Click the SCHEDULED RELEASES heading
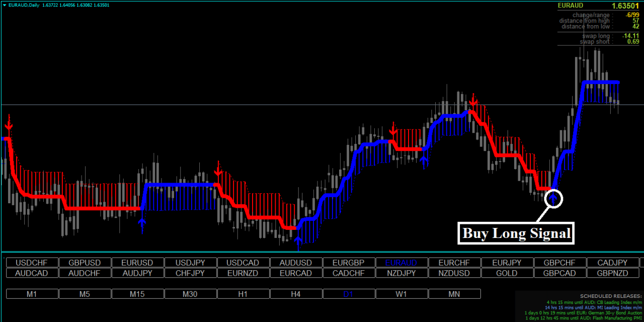 611,296
